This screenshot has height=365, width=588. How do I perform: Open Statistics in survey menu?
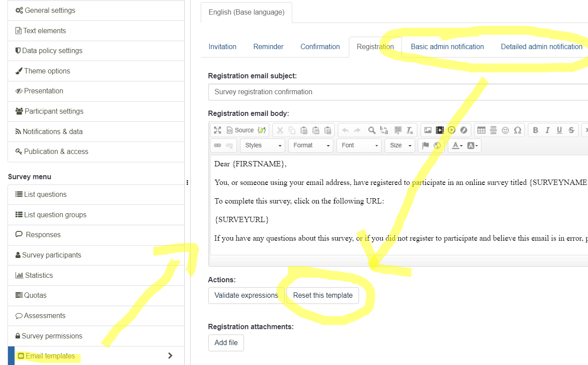pyautogui.click(x=96, y=275)
